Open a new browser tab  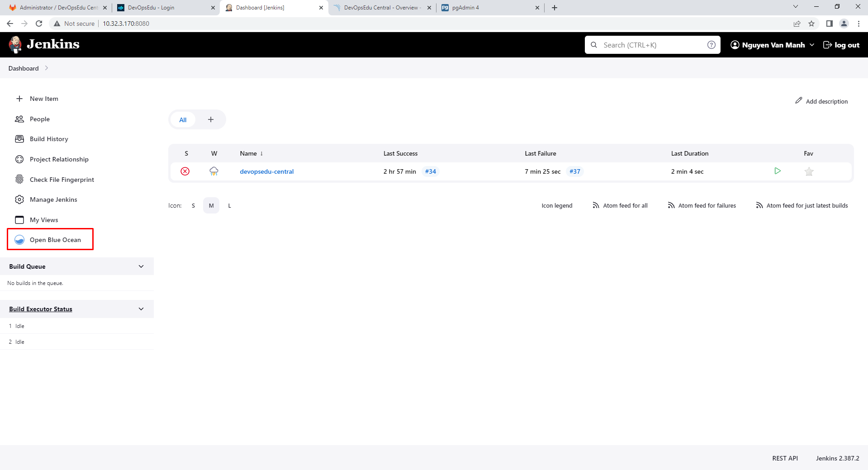tap(555, 8)
